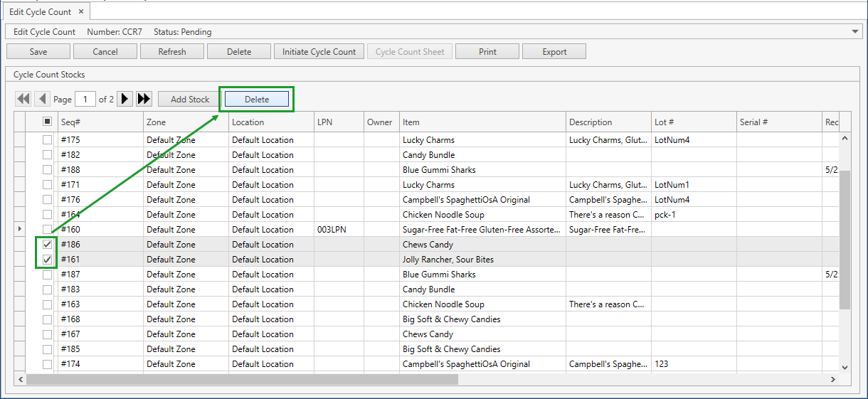
Task: Go to first page of stocks
Action: [x=23, y=99]
